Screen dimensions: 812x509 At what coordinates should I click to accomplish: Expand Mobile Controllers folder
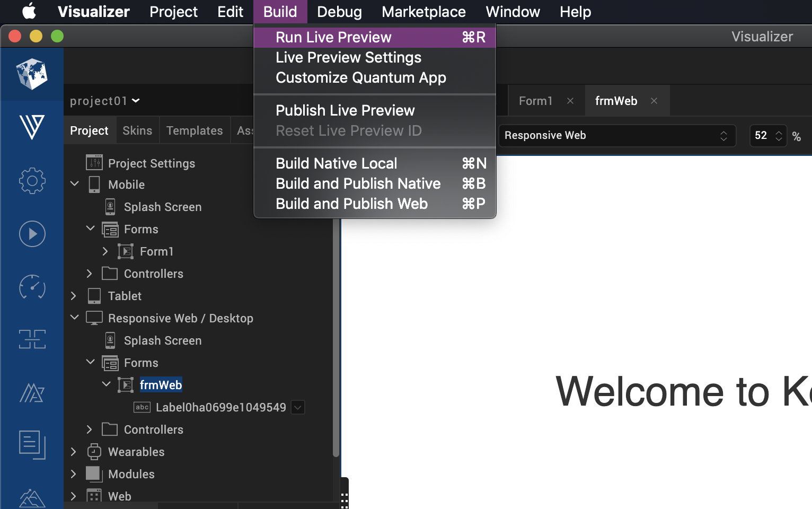coord(89,274)
